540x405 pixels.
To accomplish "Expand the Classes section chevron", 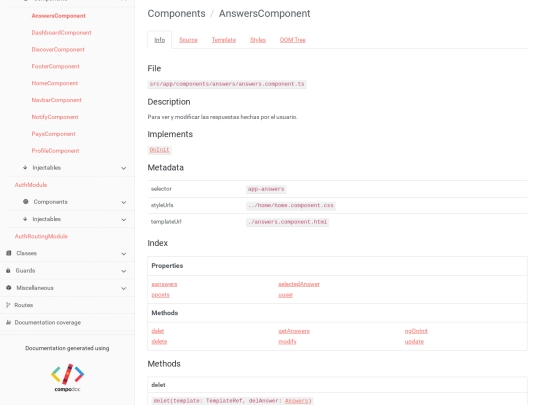I will point(124,254).
